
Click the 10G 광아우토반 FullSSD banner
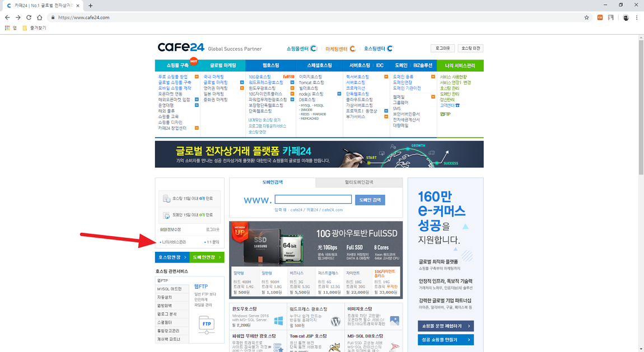click(316, 243)
